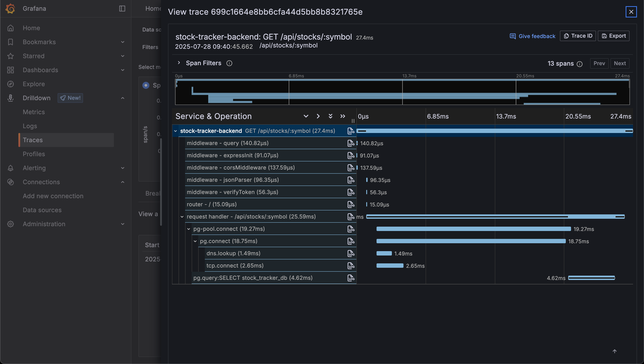
Task: Open logs for the middleware query span
Action: 351,143
